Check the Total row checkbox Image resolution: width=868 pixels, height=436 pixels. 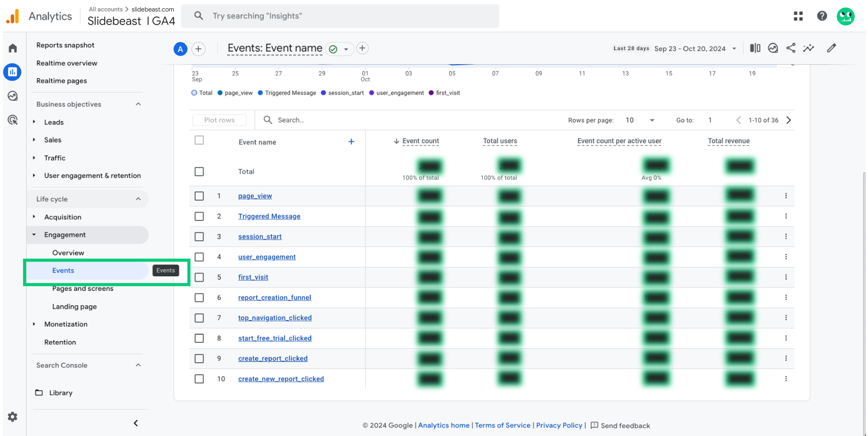point(199,171)
